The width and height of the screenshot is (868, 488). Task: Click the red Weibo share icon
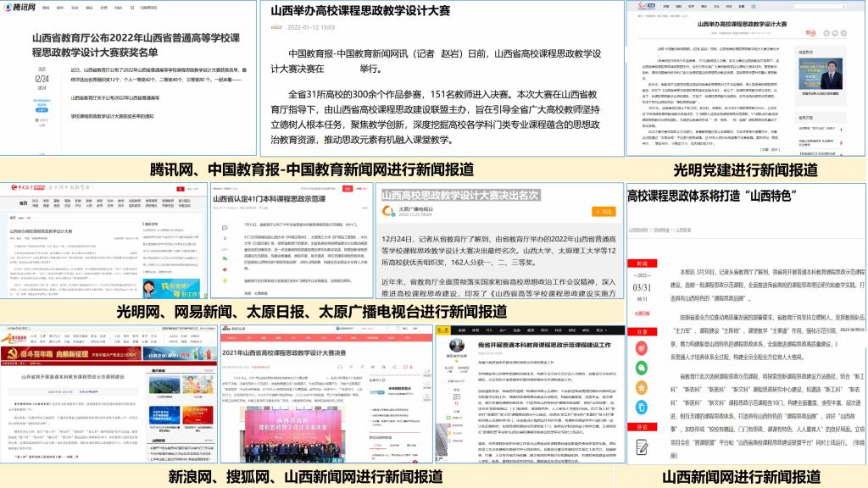click(641, 348)
